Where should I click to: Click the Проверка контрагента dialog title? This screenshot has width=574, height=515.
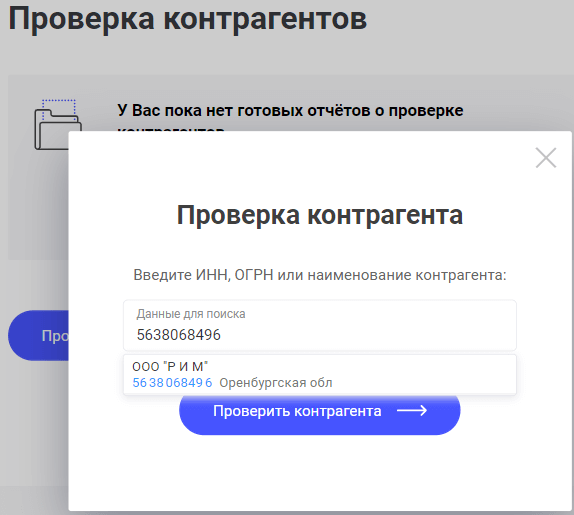(x=320, y=215)
